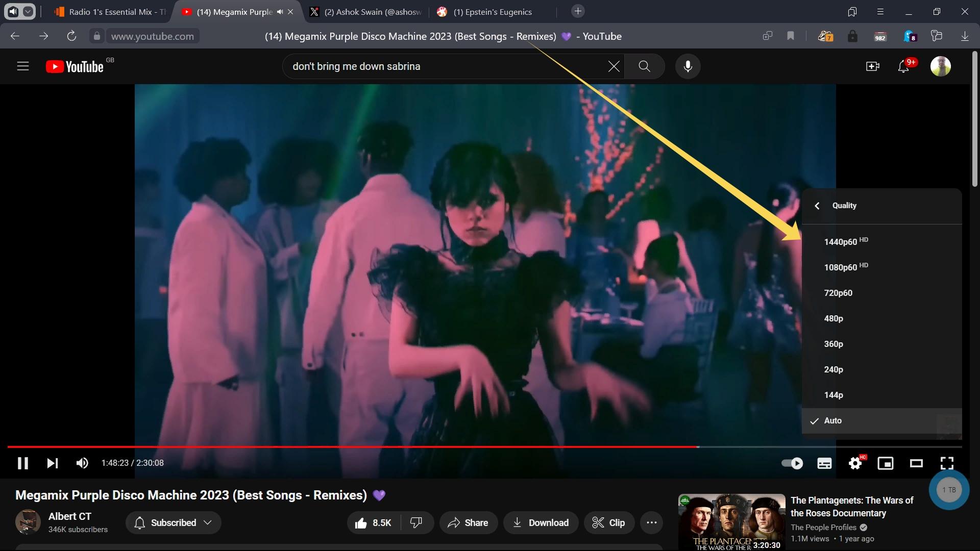This screenshot has width=980, height=551.
Task: Open the extension with 982 badge
Action: pyautogui.click(x=880, y=36)
